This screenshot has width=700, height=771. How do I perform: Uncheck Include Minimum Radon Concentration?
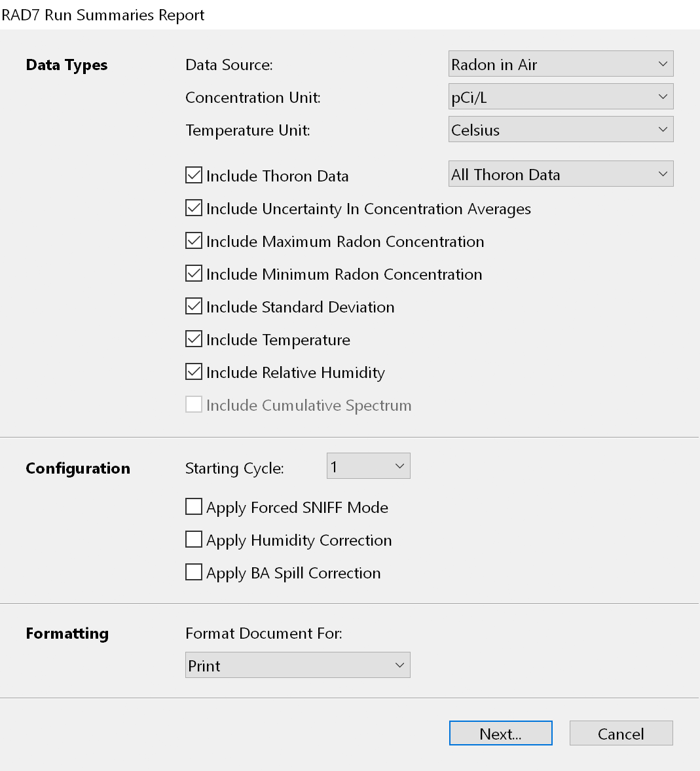194,274
